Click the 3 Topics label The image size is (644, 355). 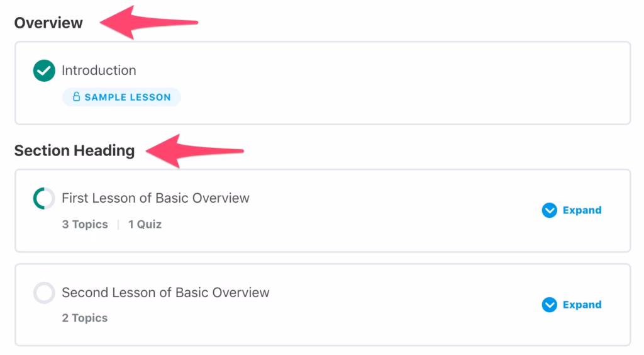click(85, 224)
